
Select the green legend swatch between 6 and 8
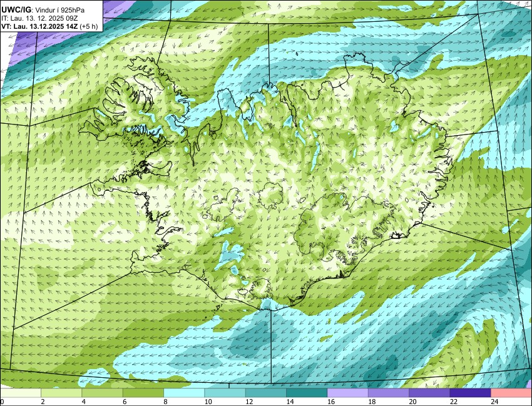(x=143, y=393)
